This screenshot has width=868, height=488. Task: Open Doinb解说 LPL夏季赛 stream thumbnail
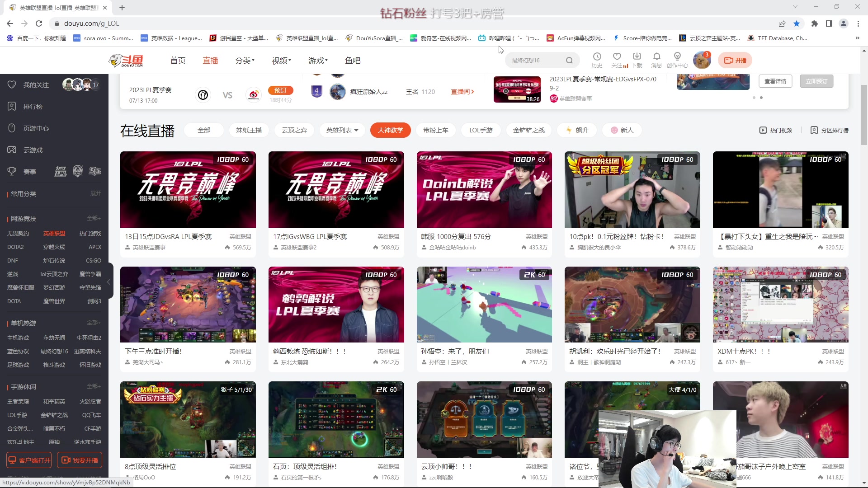point(484,189)
